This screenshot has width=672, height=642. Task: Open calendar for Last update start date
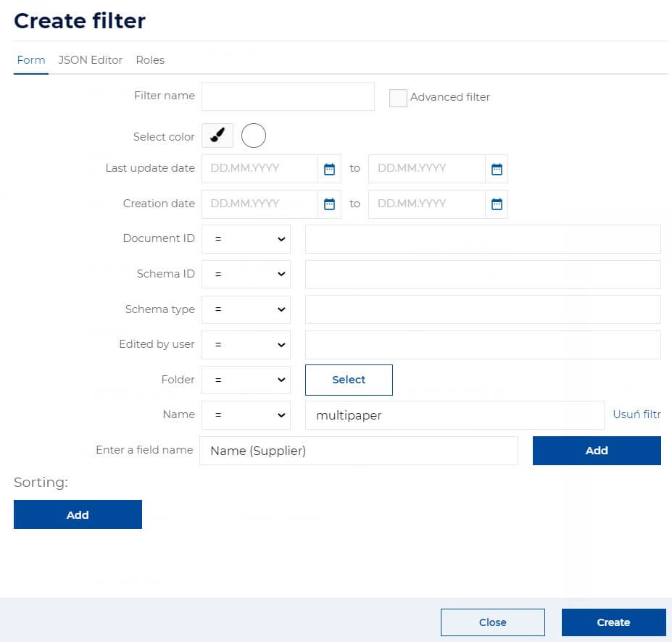(329, 169)
